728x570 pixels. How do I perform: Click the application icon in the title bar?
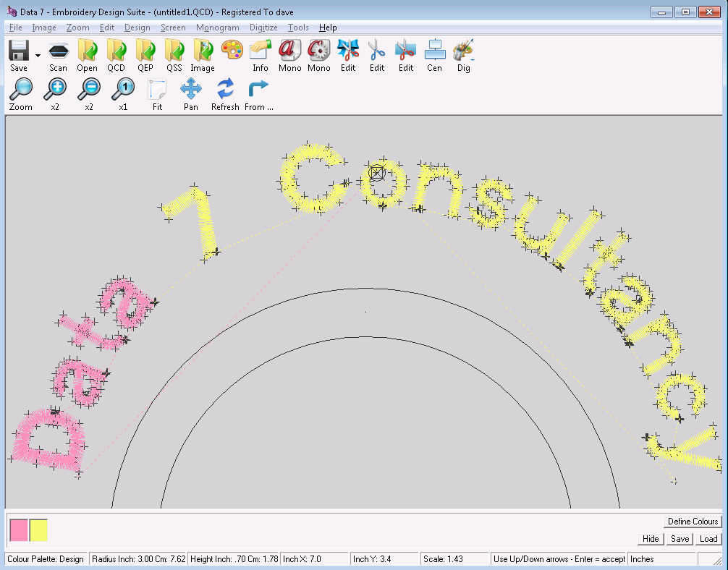pyautogui.click(x=12, y=11)
